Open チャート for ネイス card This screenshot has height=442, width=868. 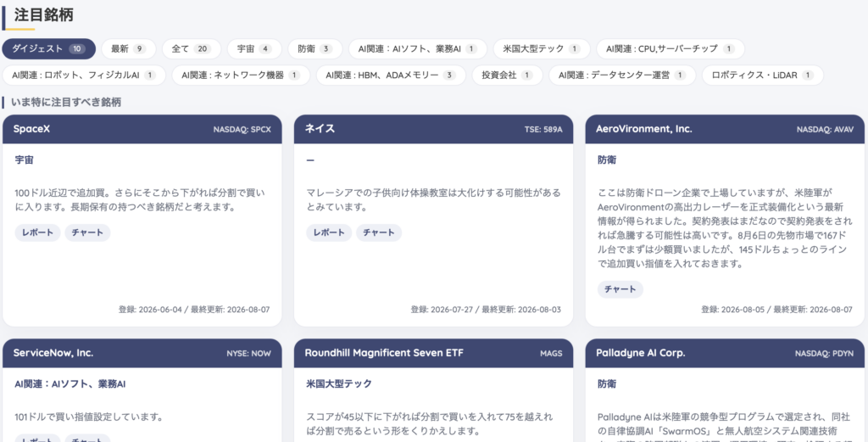pyautogui.click(x=379, y=232)
